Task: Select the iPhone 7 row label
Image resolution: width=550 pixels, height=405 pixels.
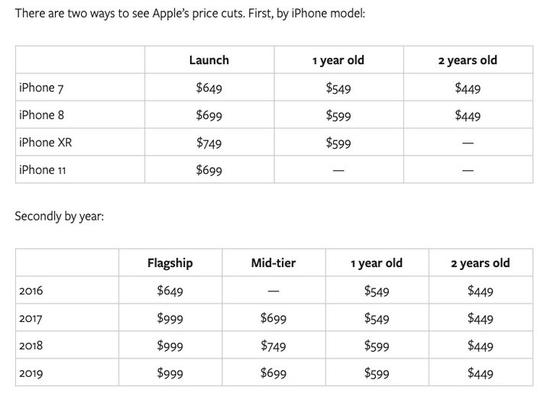Action: [41, 88]
